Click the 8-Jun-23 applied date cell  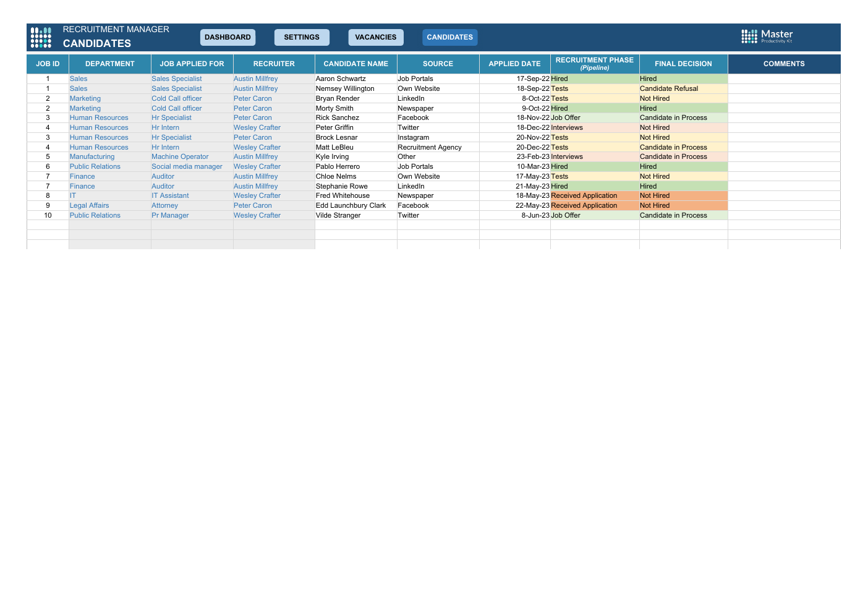[x=515, y=215]
